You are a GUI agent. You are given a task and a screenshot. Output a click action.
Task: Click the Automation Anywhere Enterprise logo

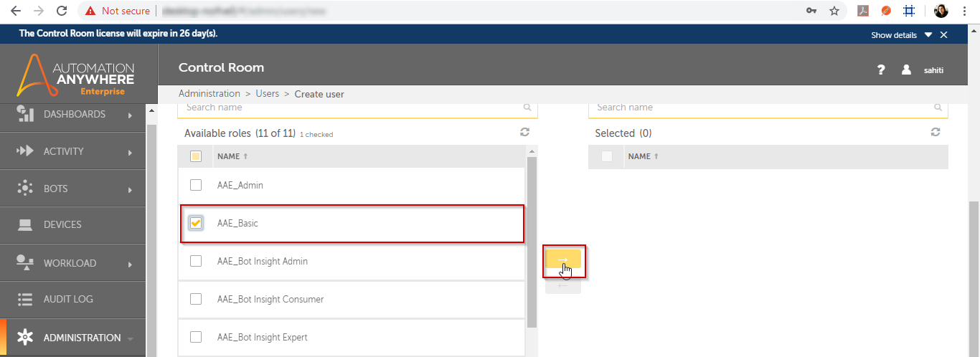pyautogui.click(x=76, y=75)
